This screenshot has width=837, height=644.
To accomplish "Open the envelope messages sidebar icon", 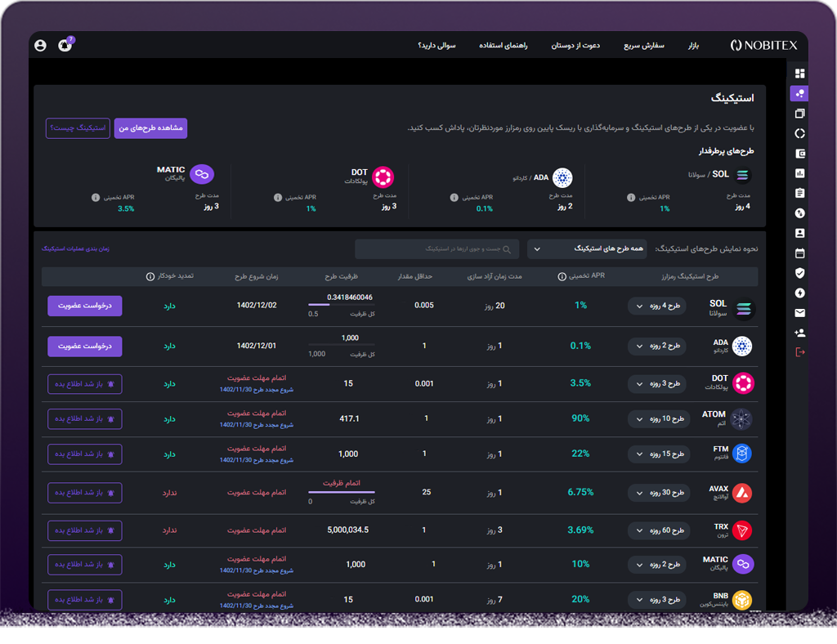I will [799, 313].
